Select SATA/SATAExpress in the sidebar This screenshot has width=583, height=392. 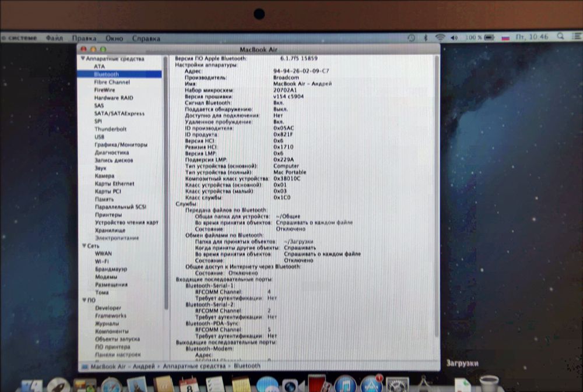coord(120,114)
